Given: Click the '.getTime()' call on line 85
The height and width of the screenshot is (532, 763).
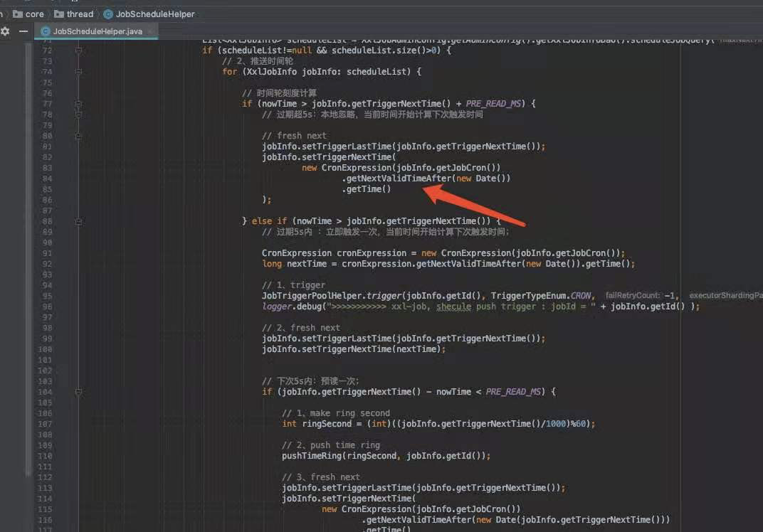Looking at the screenshot, I should point(367,189).
